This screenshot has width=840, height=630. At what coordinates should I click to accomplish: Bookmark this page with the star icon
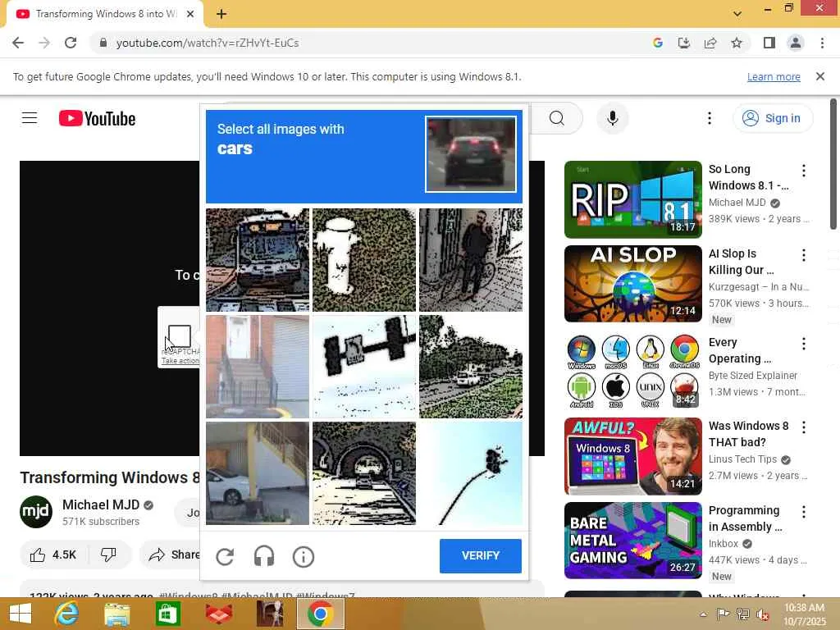(737, 43)
